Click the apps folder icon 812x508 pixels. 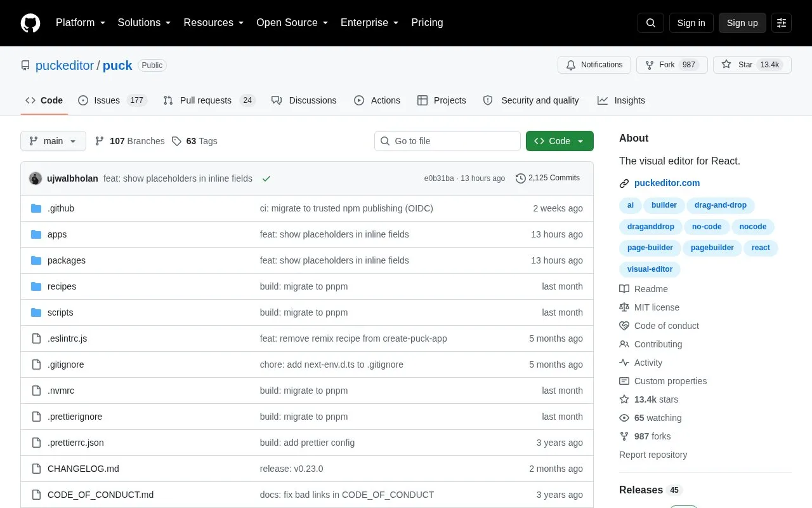tap(36, 234)
